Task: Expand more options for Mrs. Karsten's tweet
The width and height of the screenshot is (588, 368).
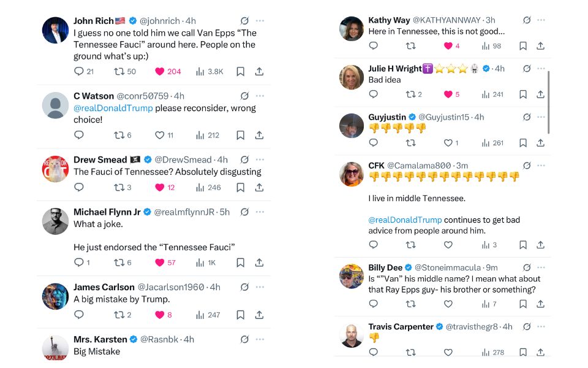Action: tap(260, 339)
